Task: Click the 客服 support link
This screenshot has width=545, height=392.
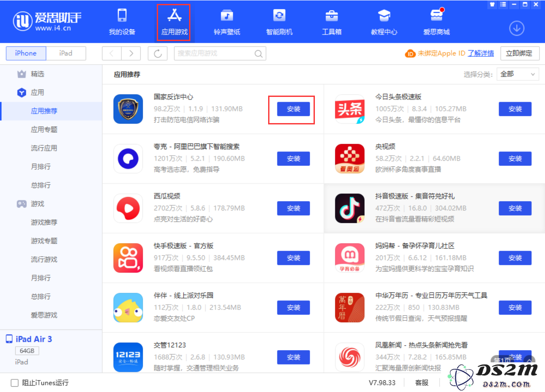Action: point(421,383)
